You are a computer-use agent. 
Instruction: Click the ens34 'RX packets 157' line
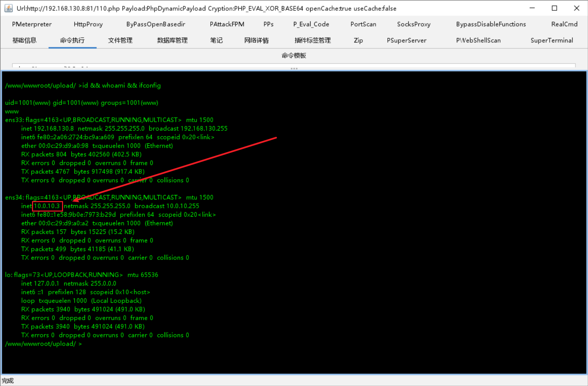(78, 232)
